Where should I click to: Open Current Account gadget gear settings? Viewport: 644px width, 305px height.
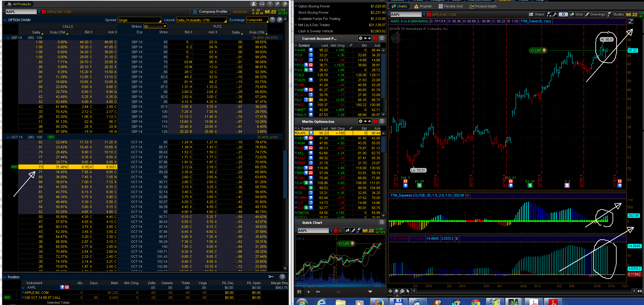point(361,38)
